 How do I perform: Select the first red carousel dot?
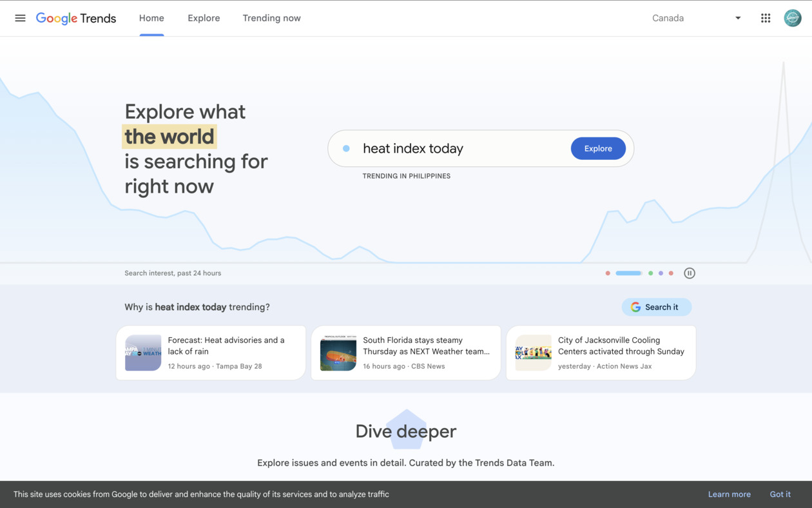coord(608,273)
